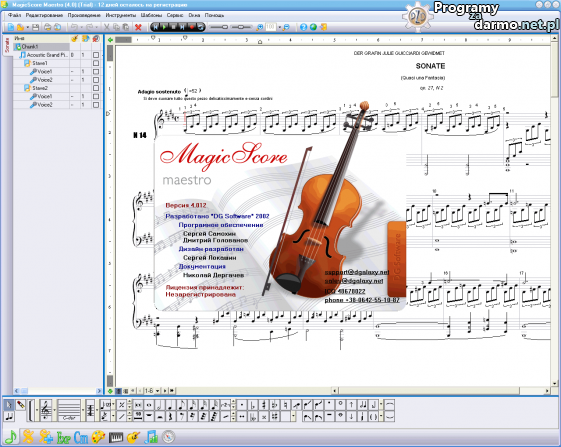
Task: Click the horizontal scrollbar below the score
Action: point(439,391)
